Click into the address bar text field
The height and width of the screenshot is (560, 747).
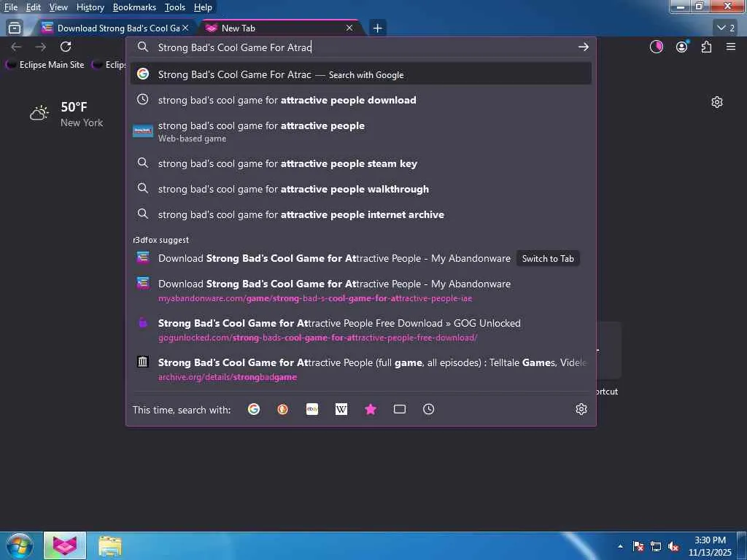(x=362, y=47)
